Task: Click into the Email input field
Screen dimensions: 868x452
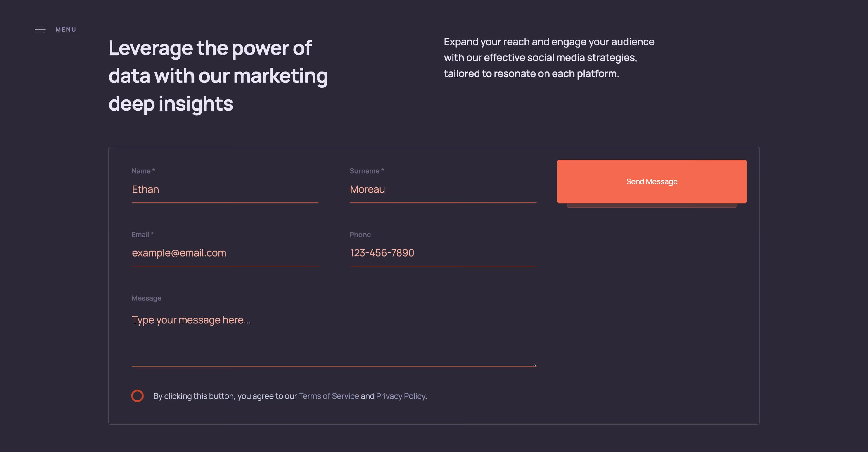Action: pyautogui.click(x=225, y=253)
